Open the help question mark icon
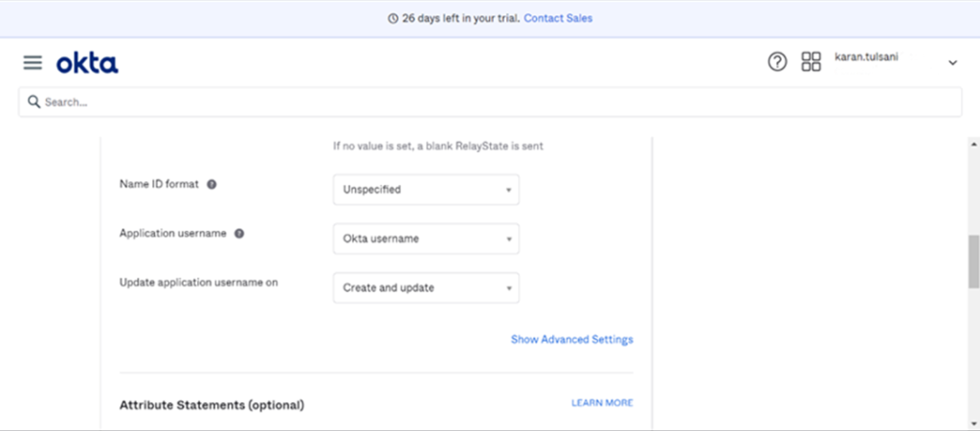The width and height of the screenshot is (980, 431). click(x=777, y=62)
